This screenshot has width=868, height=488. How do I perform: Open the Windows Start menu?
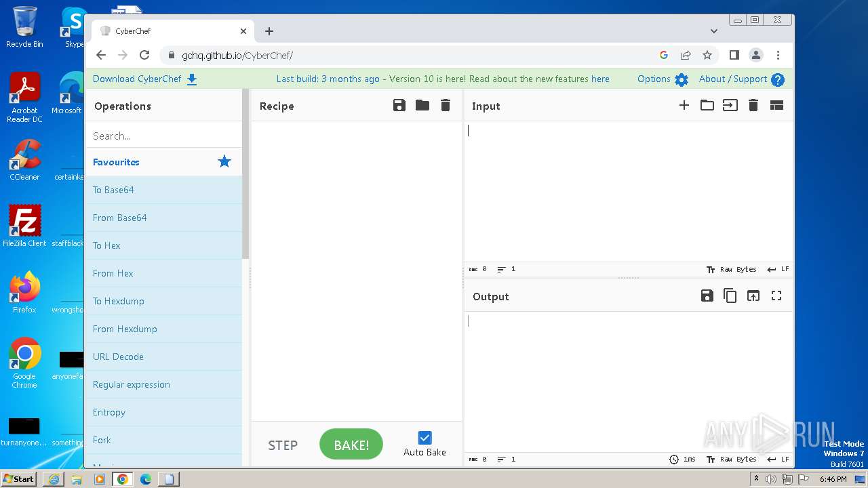[x=19, y=479]
